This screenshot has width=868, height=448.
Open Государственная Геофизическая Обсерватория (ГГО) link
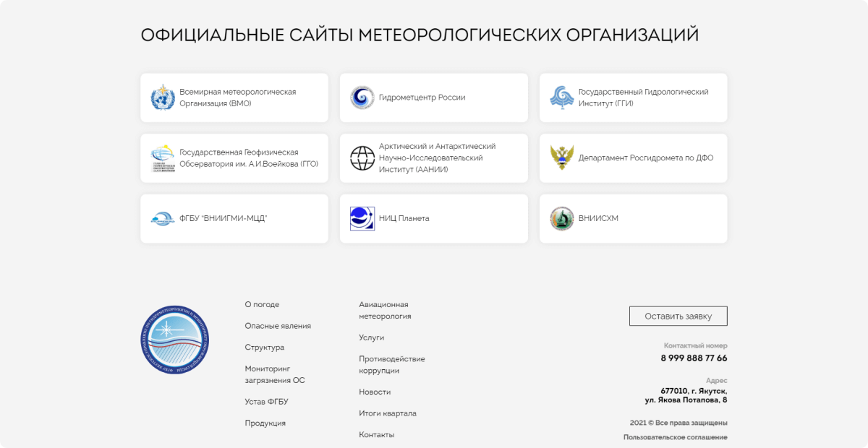[234, 158]
